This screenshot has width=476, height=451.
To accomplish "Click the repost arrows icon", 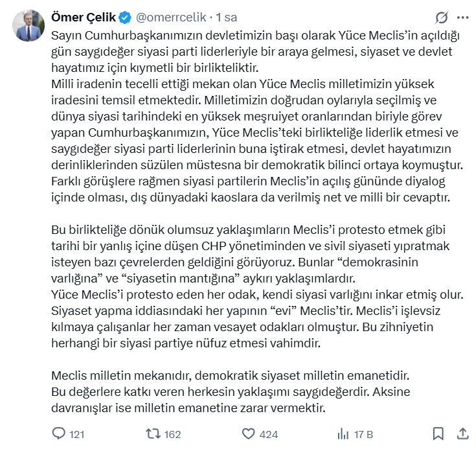I will click(x=153, y=434).
